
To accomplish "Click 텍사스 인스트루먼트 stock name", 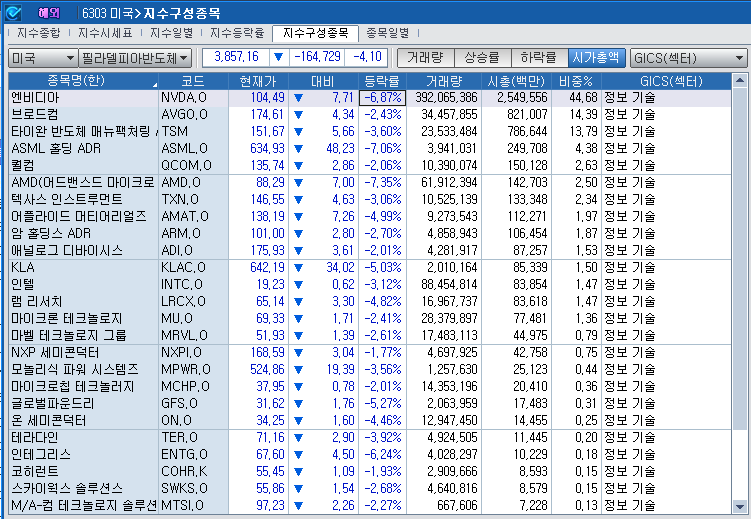I will coord(67,199).
